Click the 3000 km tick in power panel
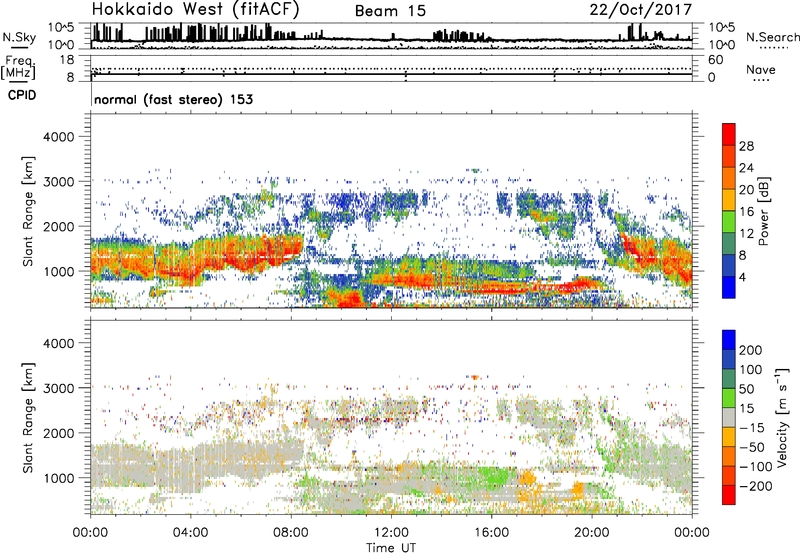Image resolution: width=800 pixels, height=554 pixels. 59,182
